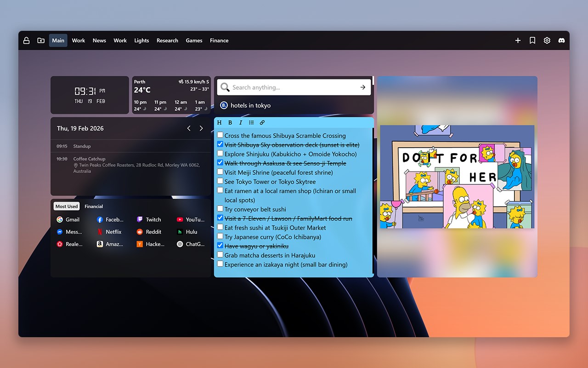The width and height of the screenshot is (588, 368).
Task: Uncheck 'Have wagyu or yakiniku' item
Action: (x=220, y=246)
